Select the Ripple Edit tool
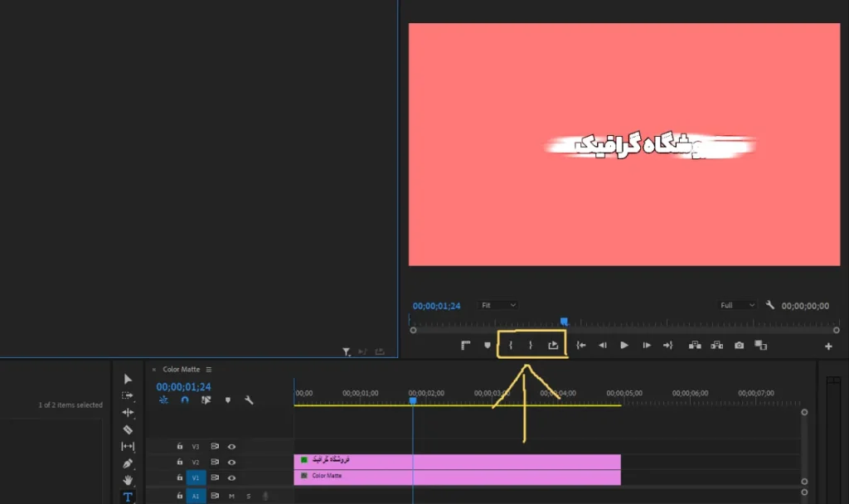This screenshot has height=504, width=849. 128,413
